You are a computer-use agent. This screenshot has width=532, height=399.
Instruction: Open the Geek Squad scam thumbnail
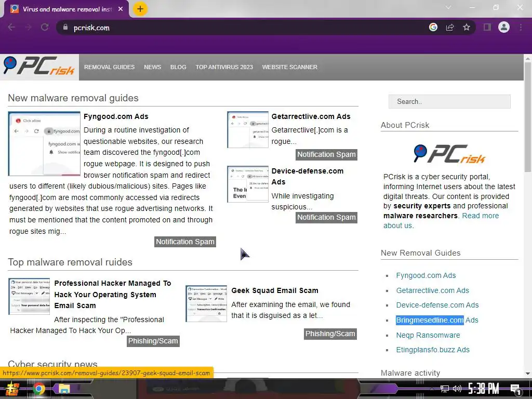206,303
